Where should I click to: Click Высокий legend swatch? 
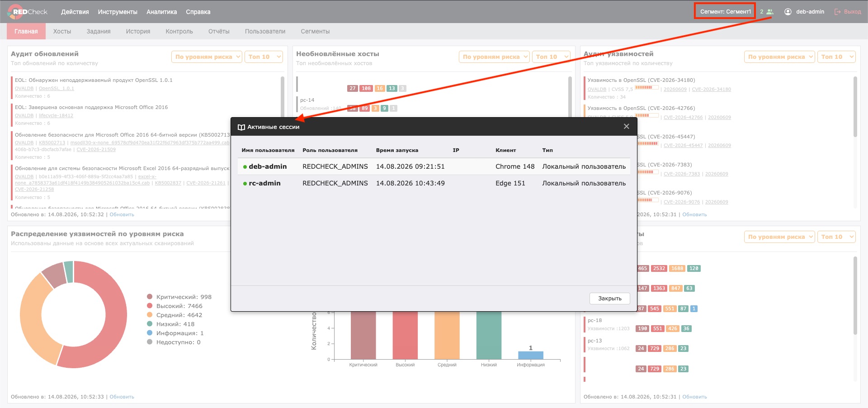(x=150, y=306)
